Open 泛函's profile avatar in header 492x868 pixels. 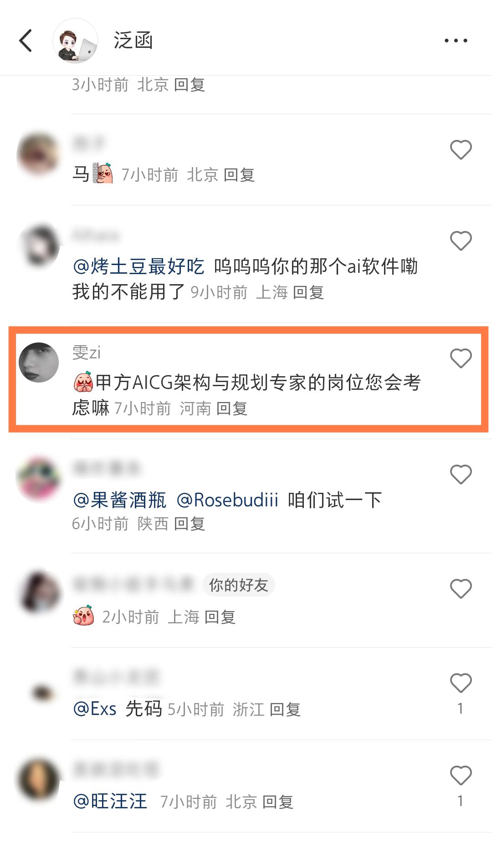tap(75, 41)
